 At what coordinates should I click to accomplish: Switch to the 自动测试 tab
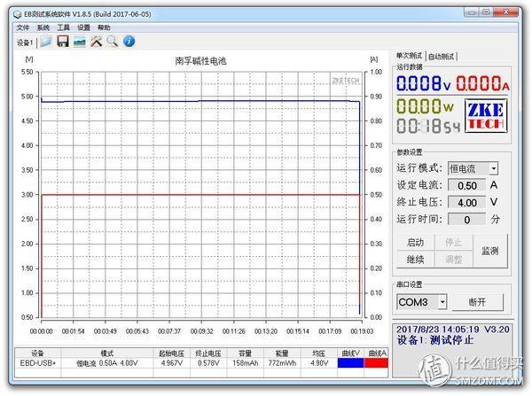pyautogui.click(x=441, y=56)
